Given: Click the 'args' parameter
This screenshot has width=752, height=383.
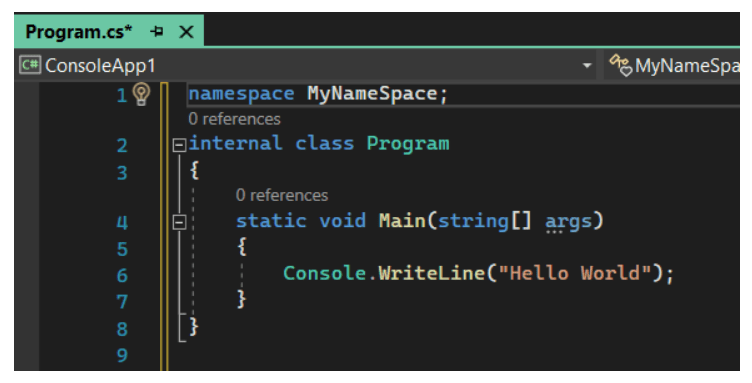Looking at the screenshot, I should point(569,222).
